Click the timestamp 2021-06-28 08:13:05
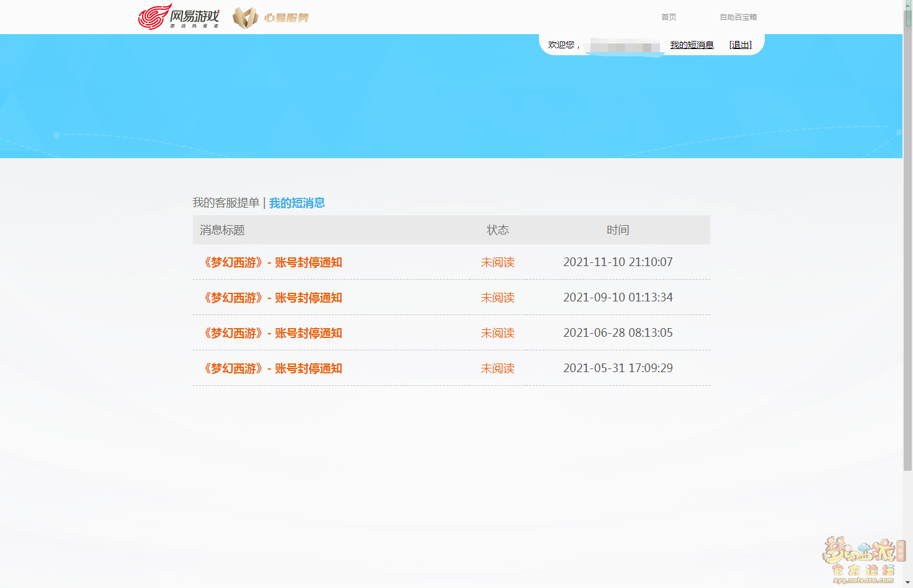Image resolution: width=913 pixels, height=588 pixels. (618, 332)
